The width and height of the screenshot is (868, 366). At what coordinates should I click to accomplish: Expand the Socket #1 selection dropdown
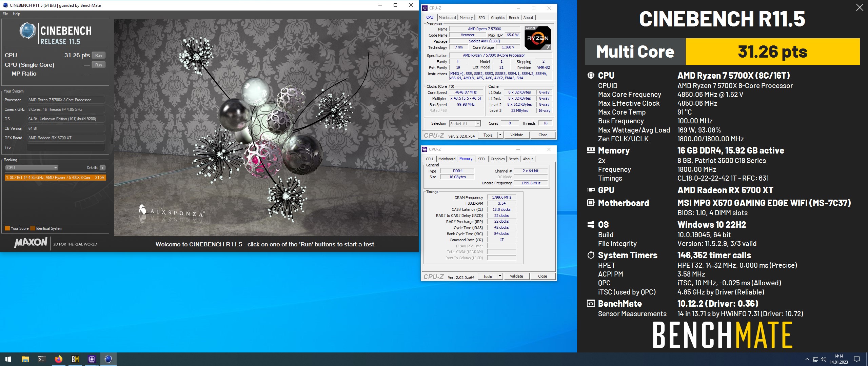(465, 124)
